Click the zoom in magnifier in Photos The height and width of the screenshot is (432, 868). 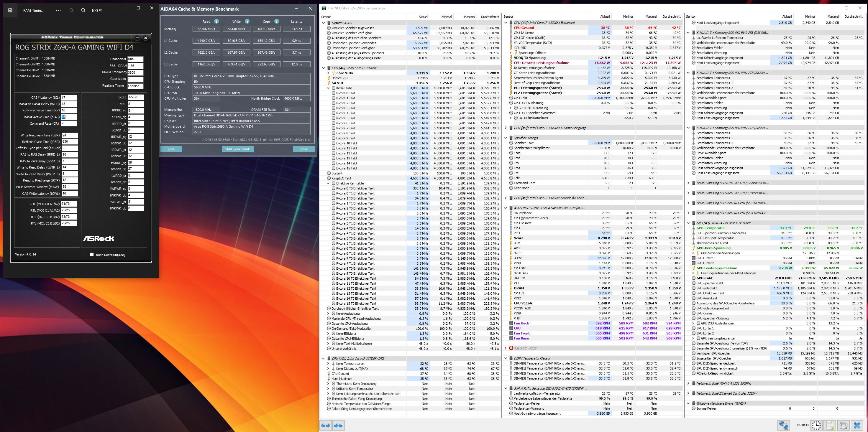point(83,10)
